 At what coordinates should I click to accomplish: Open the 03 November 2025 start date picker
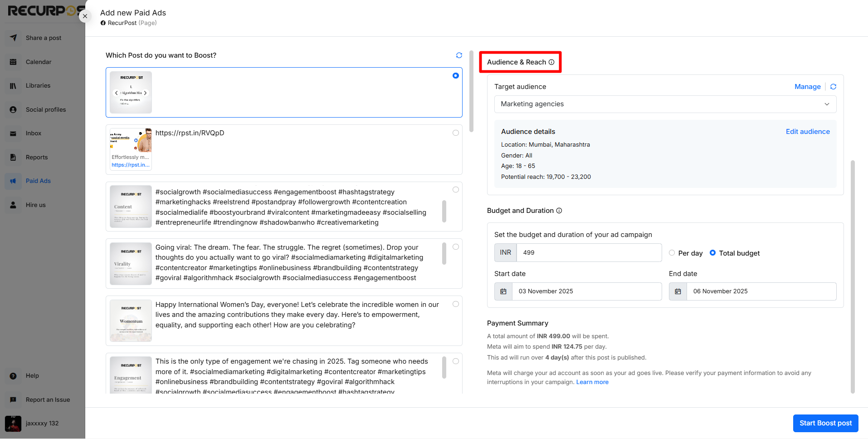(586, 291)
